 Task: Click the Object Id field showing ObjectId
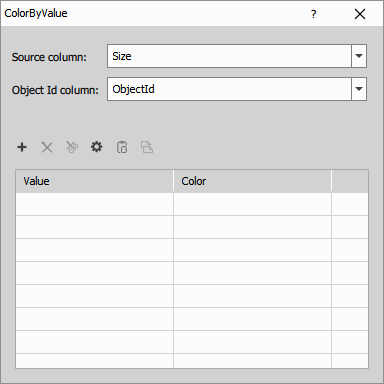(x=229, y=89)
